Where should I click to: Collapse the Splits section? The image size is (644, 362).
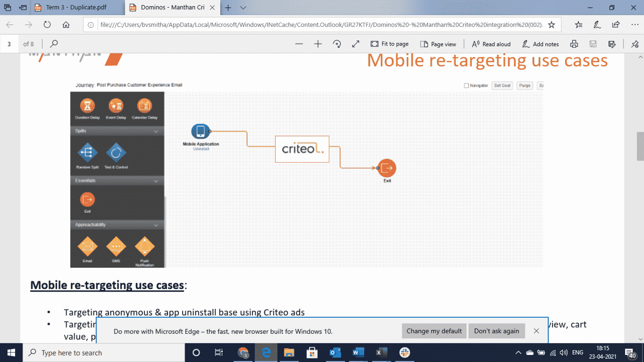(156, 131)
